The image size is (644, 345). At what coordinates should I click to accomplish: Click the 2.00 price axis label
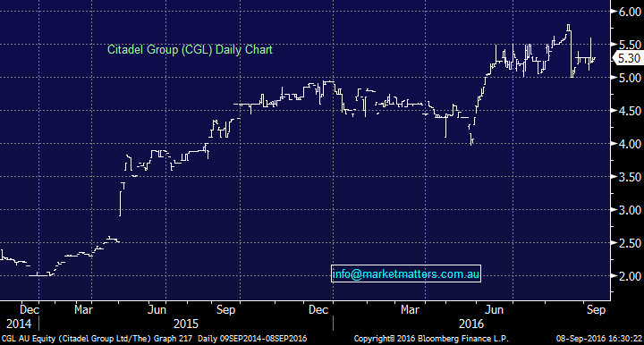pyautogui.click(x=631, y=276)
